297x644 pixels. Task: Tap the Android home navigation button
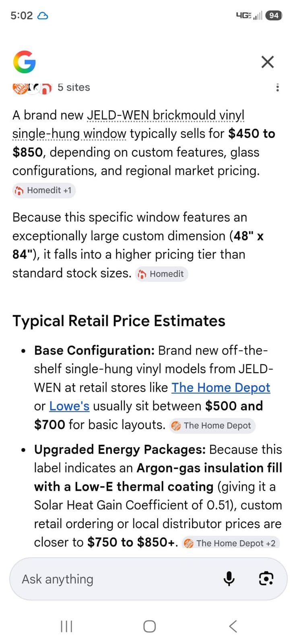tap(149, 626)
